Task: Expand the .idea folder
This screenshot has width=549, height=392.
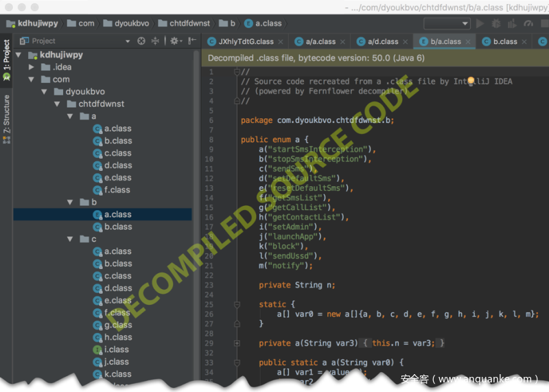Action: (32, 67)
